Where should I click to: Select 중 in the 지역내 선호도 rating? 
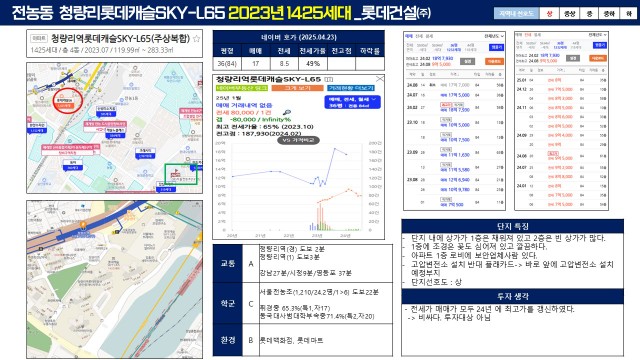click(589, 13)
